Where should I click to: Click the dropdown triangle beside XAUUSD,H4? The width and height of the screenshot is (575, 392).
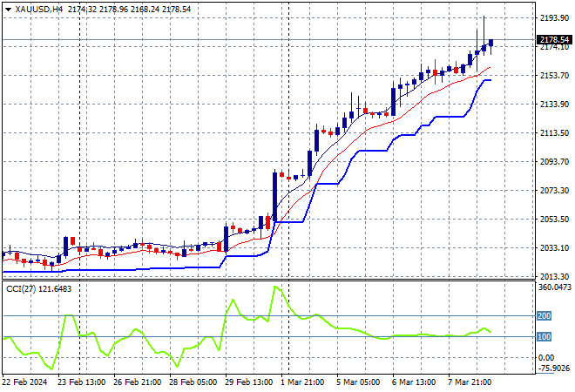click(8, 8)
